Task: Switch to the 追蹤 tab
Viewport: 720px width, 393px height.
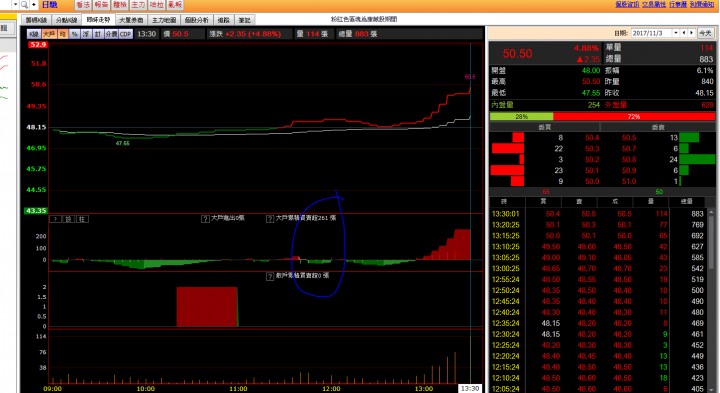Action: tap(224, 20)
